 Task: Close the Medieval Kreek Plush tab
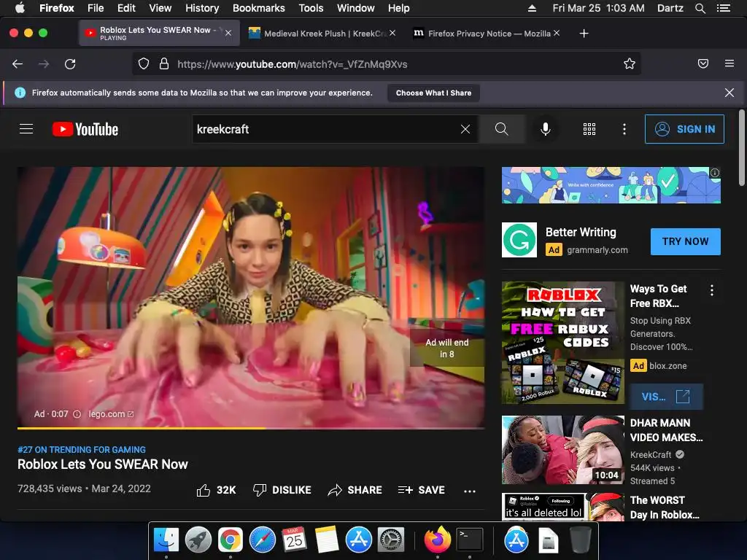(392, 33)
